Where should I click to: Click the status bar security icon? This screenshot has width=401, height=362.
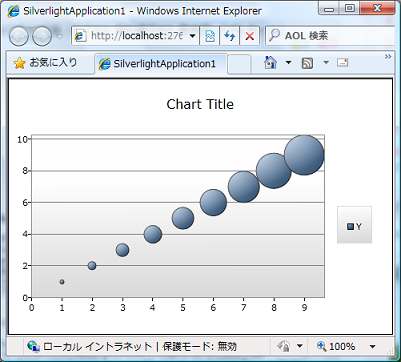point(283,347)
